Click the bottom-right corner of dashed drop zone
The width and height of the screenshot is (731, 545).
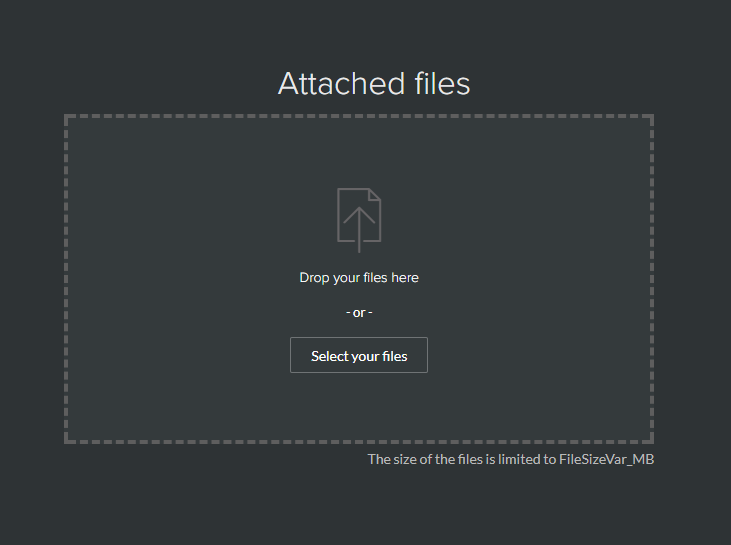click(x=651, y=440)
